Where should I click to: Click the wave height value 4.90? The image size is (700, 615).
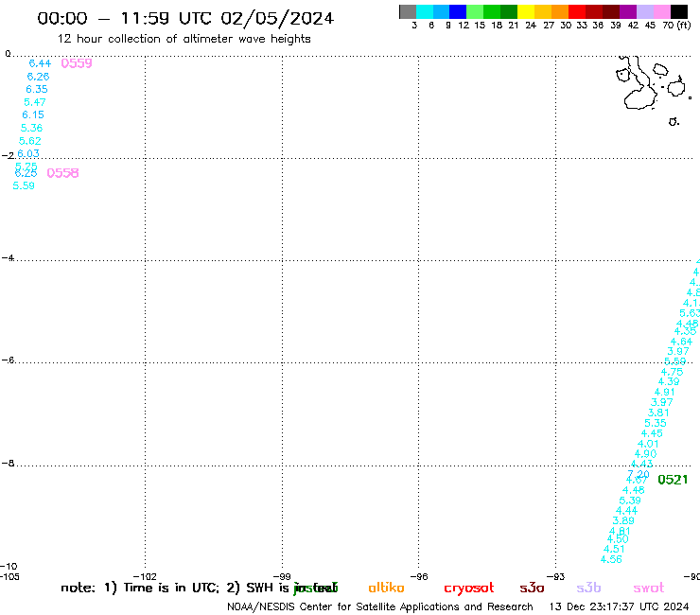(645, 453)
